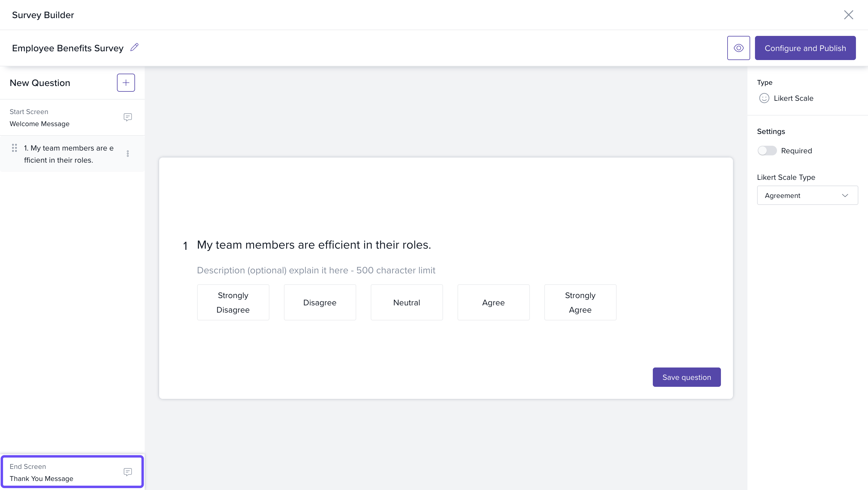Edit the question title text
868x490 pixels.
(313, 245)
